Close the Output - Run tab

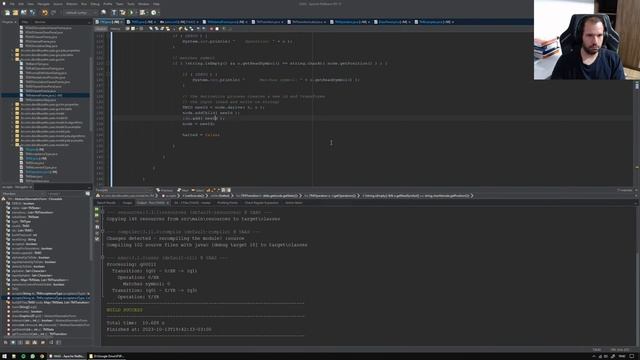coord(168,203)
